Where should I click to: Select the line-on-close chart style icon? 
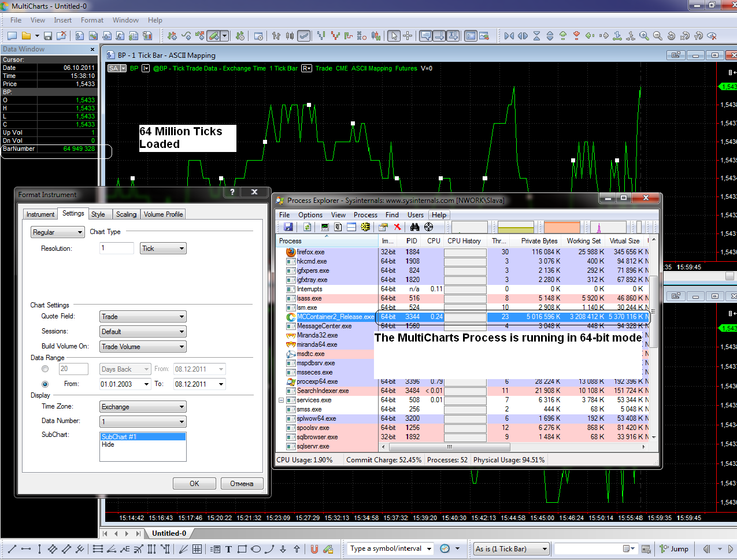point(303,36)
